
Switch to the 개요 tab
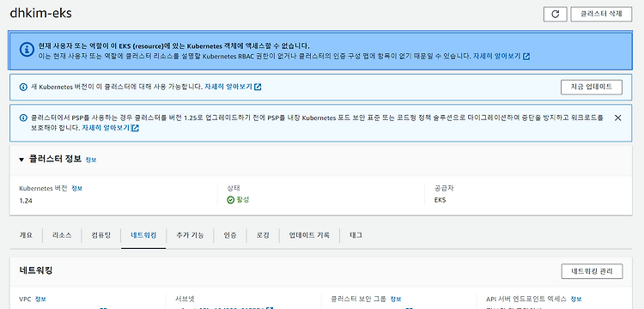pyautogui.click(x=26, y=235)
